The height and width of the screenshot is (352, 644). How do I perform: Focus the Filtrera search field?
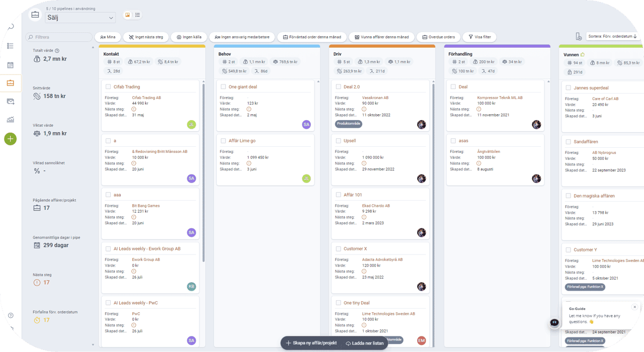(x=59, y=37)
